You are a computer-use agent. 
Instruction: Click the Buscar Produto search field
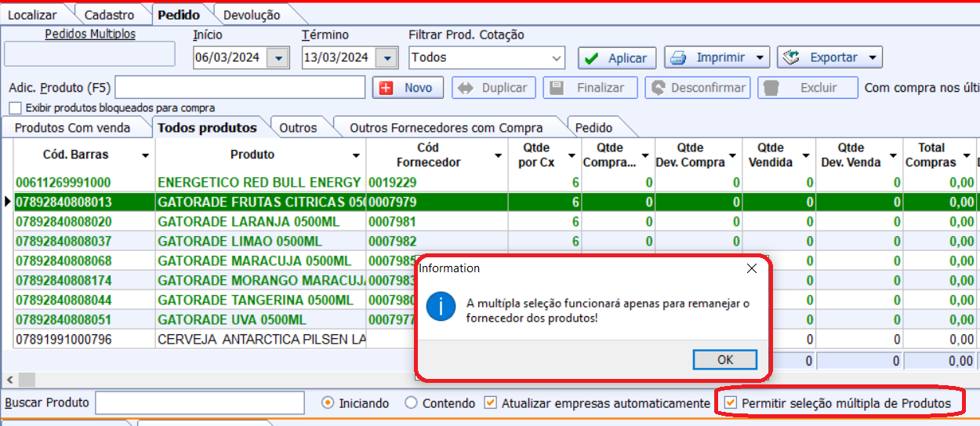[199, 402]
